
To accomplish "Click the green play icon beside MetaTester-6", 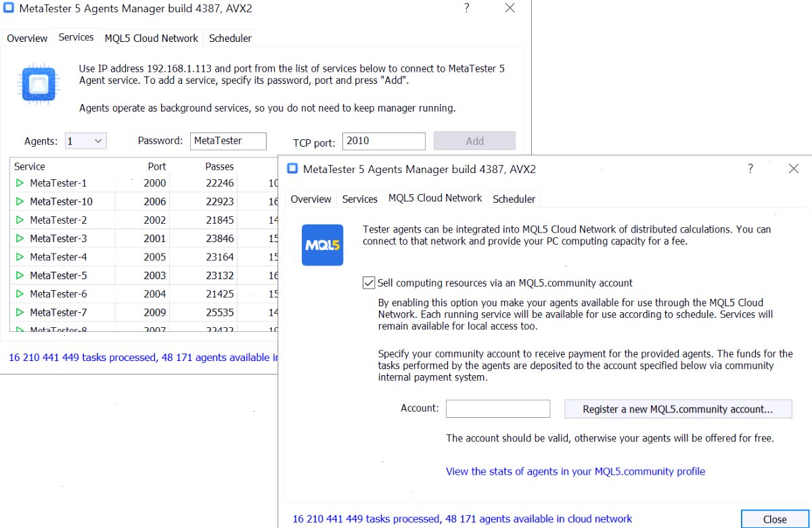I will point(20,294).
